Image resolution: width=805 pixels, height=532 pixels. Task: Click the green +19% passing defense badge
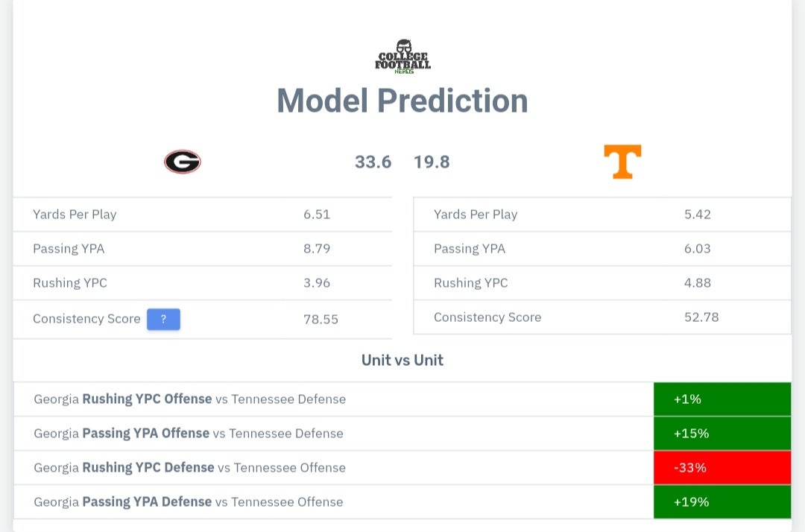pyautogui.click(x=722, y=501)
